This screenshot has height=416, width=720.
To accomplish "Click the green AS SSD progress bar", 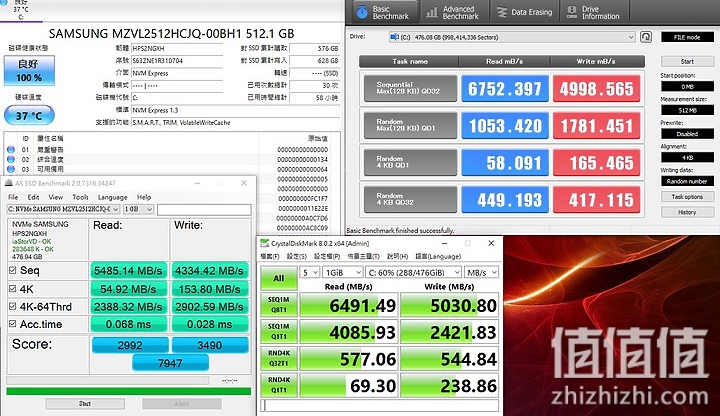I will coord(129,391).
